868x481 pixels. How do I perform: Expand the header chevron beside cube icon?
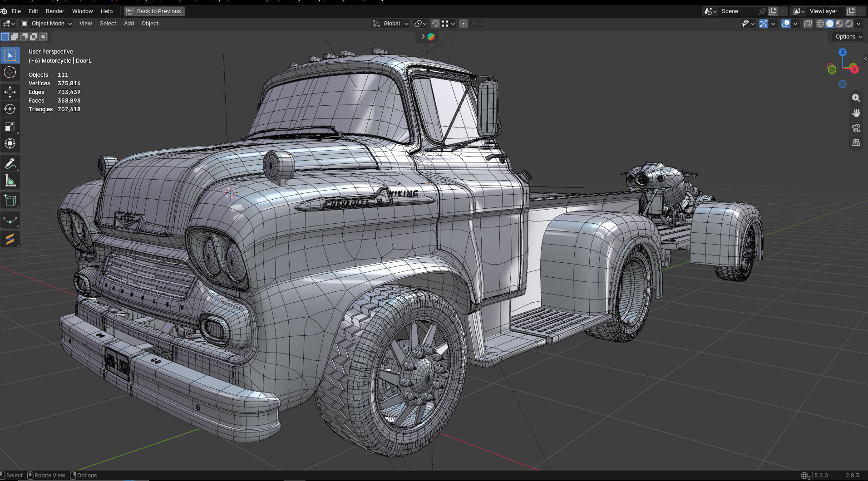coord(423,36)
